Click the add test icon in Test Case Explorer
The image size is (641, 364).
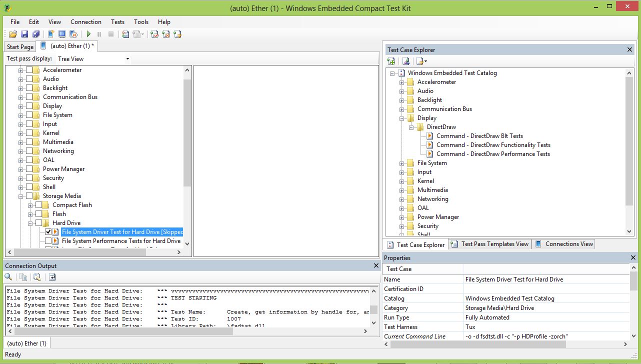point(391,61)
